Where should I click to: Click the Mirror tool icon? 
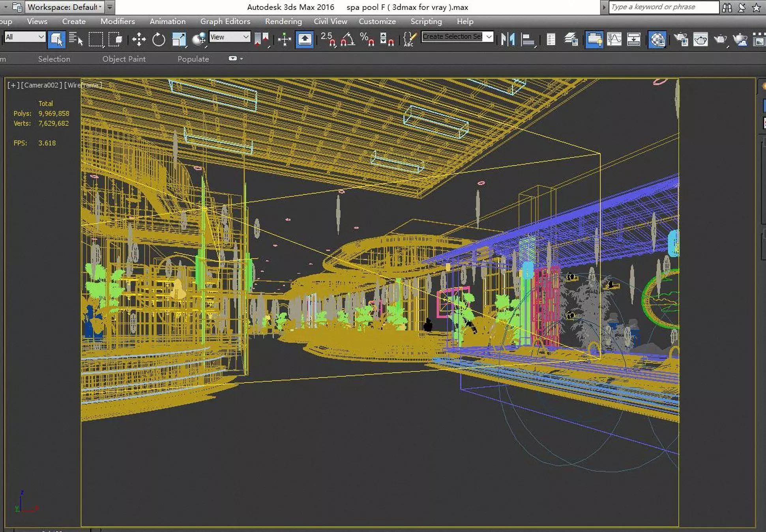click(x=508, y=39)
